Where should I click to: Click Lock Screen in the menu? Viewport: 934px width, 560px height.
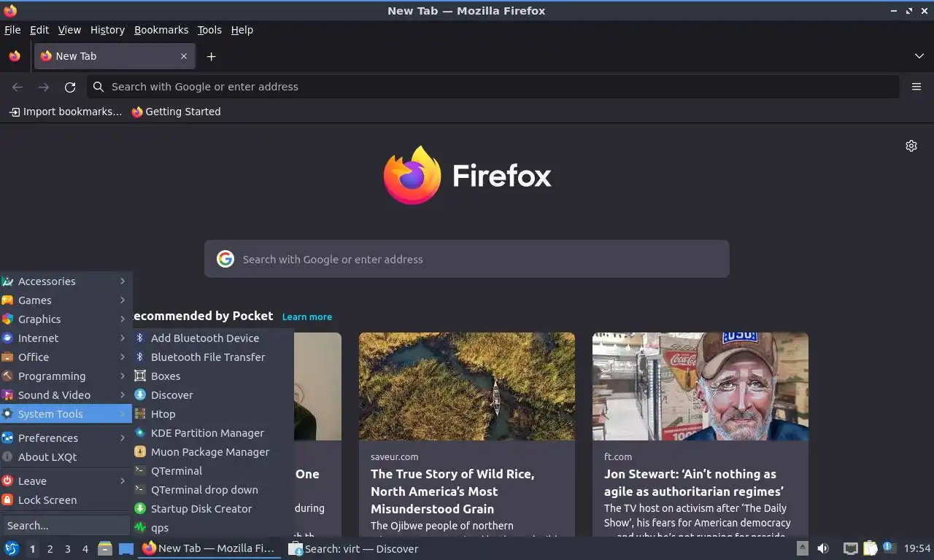click(66, 500)
